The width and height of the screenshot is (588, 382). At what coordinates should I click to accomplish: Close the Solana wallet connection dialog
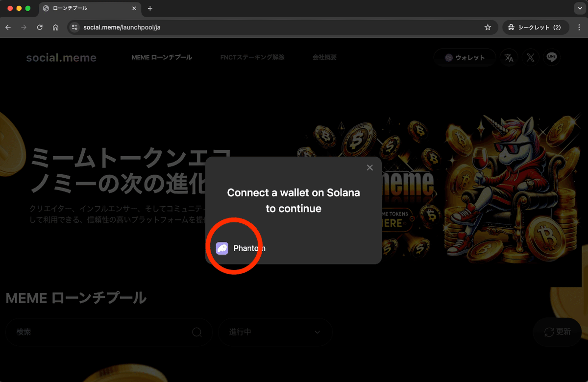[x=370, y=167]
